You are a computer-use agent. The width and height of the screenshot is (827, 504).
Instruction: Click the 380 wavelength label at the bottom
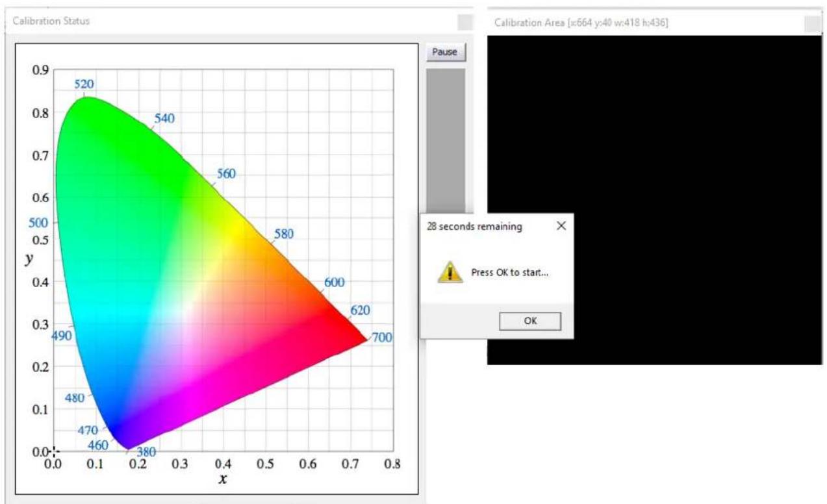tap(146, 453)
